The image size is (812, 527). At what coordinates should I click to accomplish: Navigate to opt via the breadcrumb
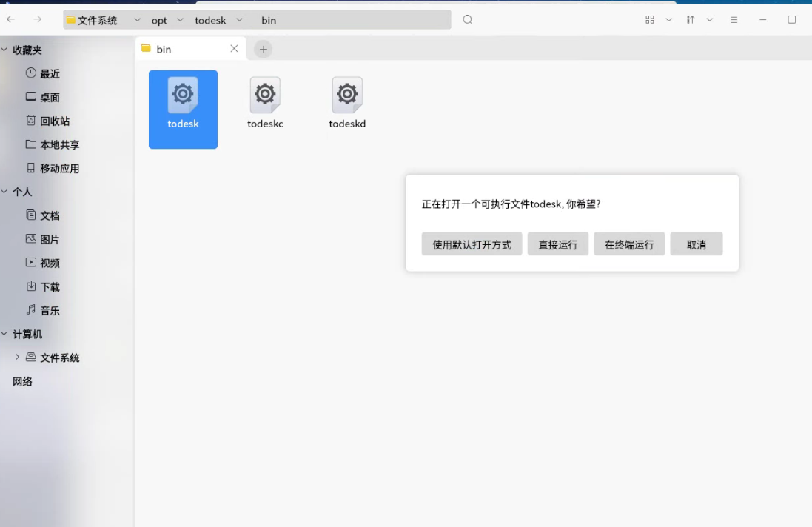point(159,20)
